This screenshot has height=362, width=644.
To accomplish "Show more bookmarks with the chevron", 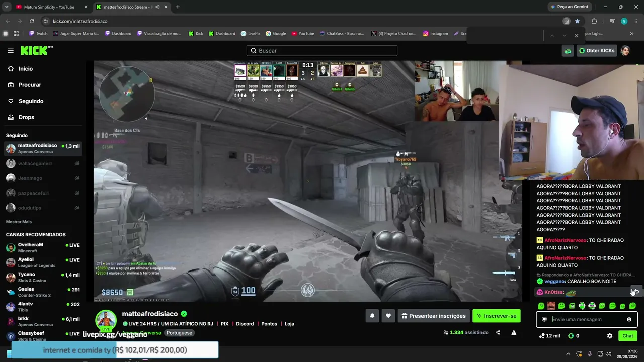I will click(631, 34).
